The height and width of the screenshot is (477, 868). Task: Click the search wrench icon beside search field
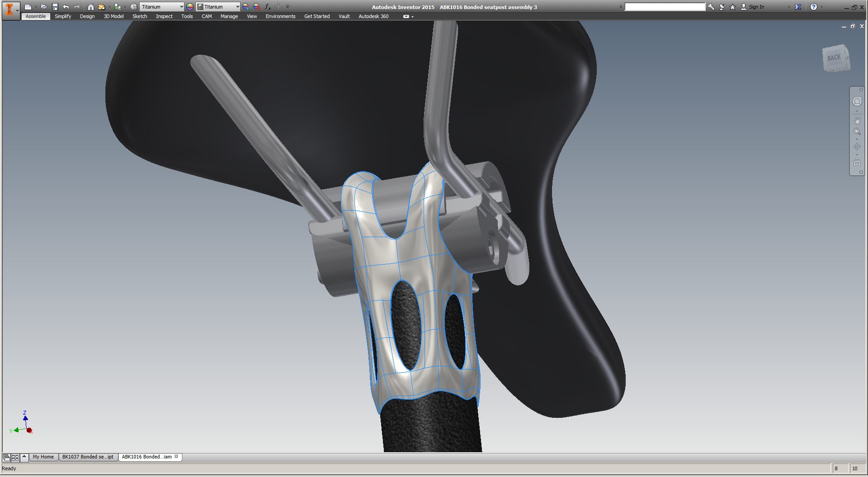[711, 7]
